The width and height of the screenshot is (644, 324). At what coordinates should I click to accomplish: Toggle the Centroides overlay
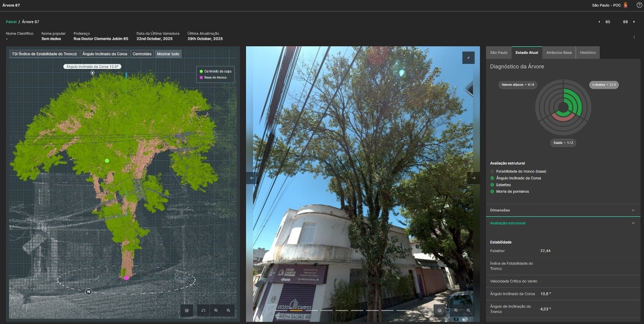coord(141,53)
